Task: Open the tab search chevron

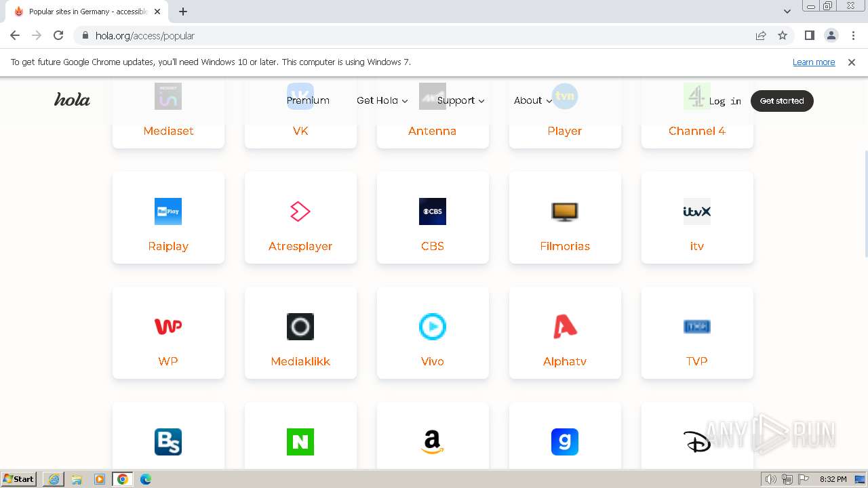Action: (787, 11)
